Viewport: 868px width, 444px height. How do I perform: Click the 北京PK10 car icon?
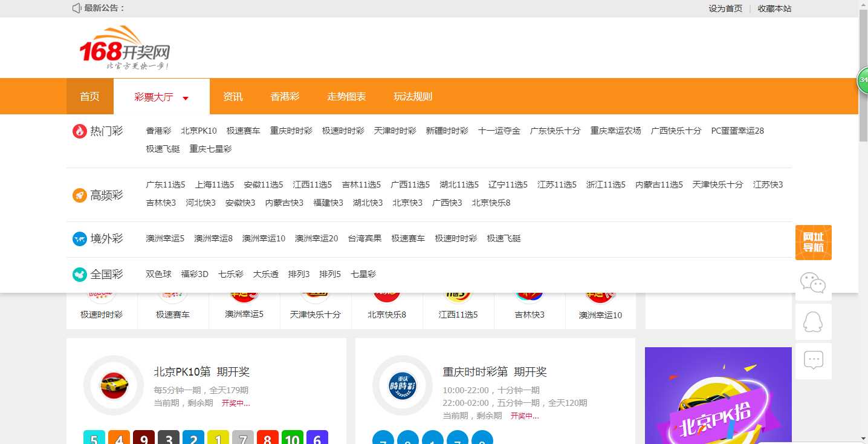click(114, 385)
